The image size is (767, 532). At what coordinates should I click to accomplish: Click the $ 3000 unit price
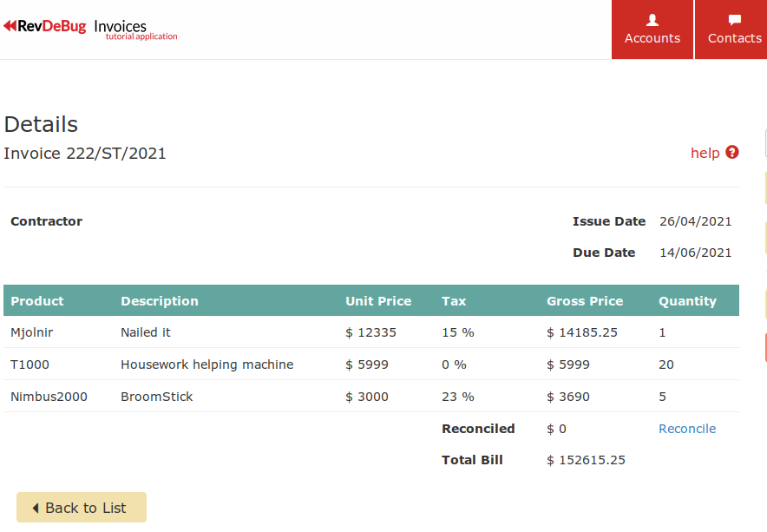click(x=367, y=397)
